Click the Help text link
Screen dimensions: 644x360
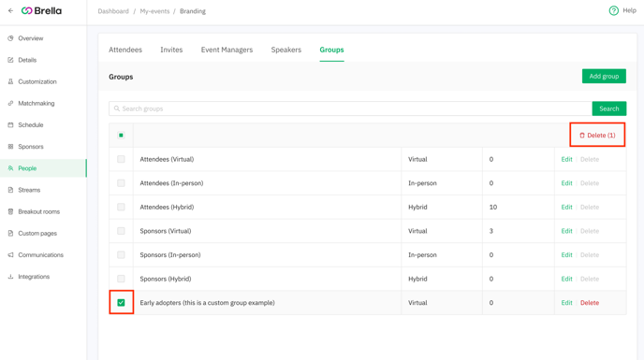point(629,10)
